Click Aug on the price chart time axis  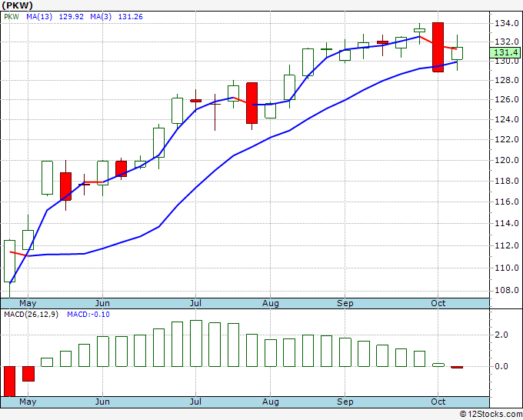click(270, 303)
